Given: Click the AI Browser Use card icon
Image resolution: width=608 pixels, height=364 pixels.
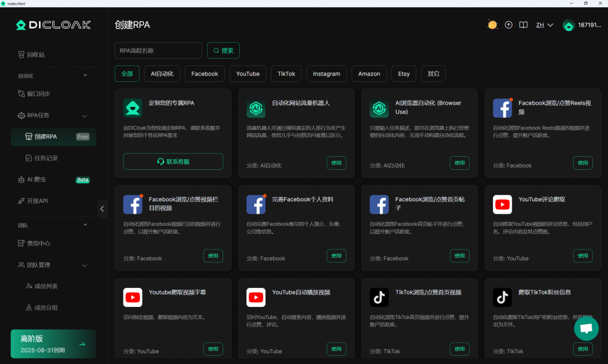Looking at the screenshot, I should 379,107.
